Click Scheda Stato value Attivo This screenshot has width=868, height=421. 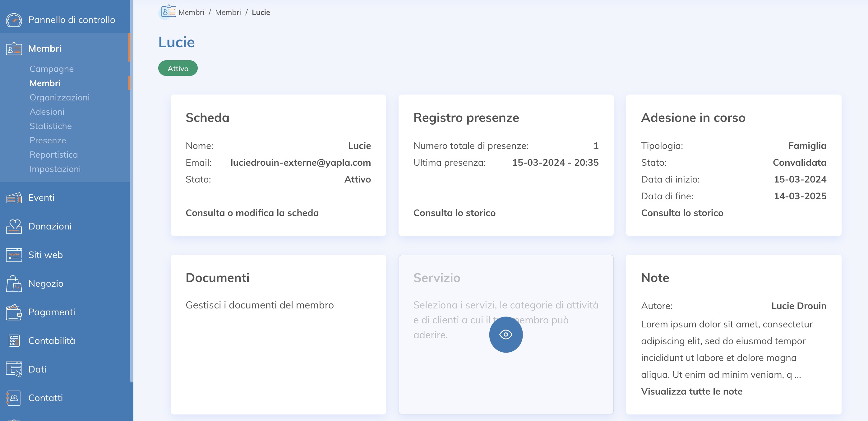pyautogui.click(x=357, y=179)
